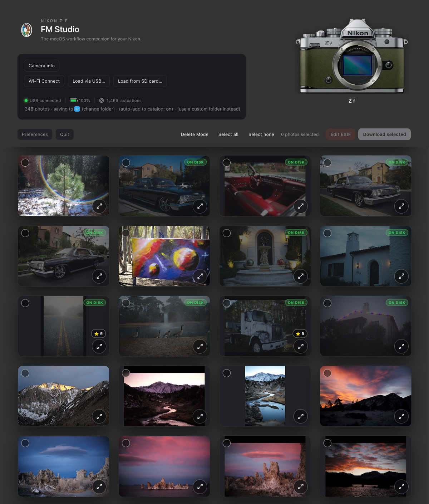Expand the fountain entrance photo
Image resolution: width=429 pixels, height=504 pixels.
tap(301, 276)
